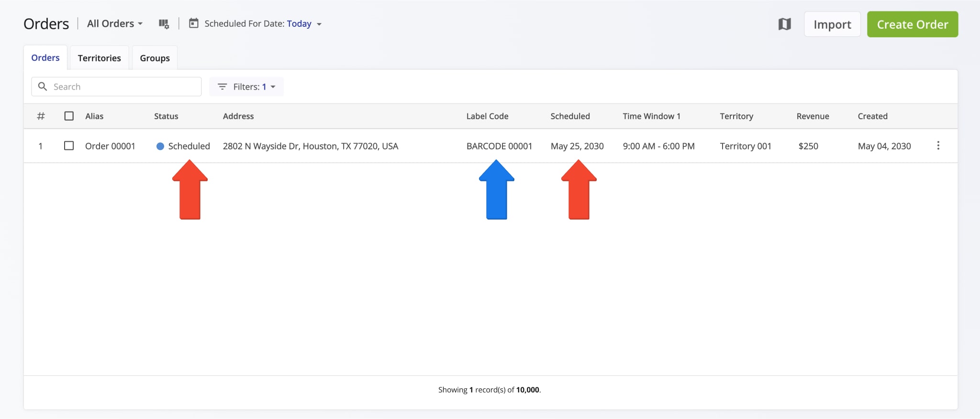Open the map view icon

pyautogui.click(x=785, y=24)
